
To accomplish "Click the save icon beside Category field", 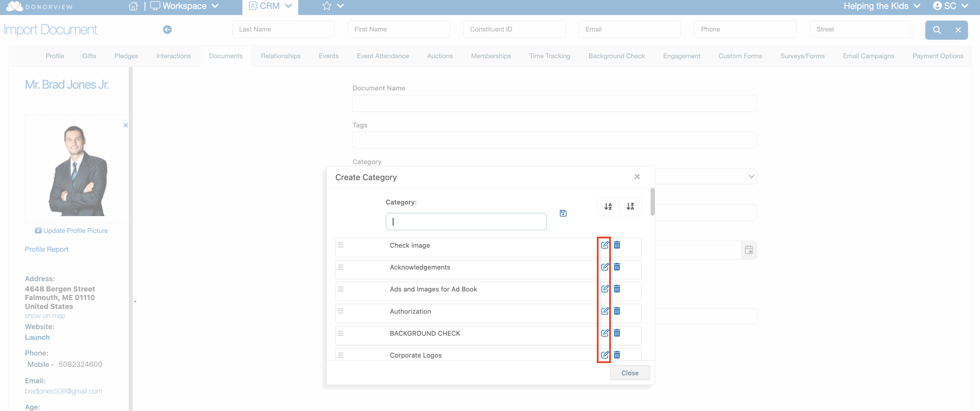I will coord(563,213).
